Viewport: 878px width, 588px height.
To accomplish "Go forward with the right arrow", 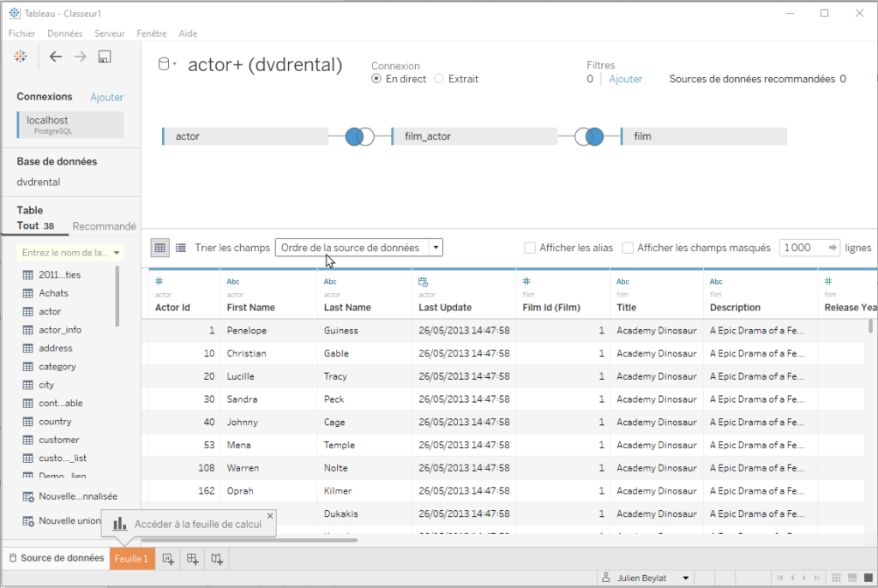I will point(80,56).
